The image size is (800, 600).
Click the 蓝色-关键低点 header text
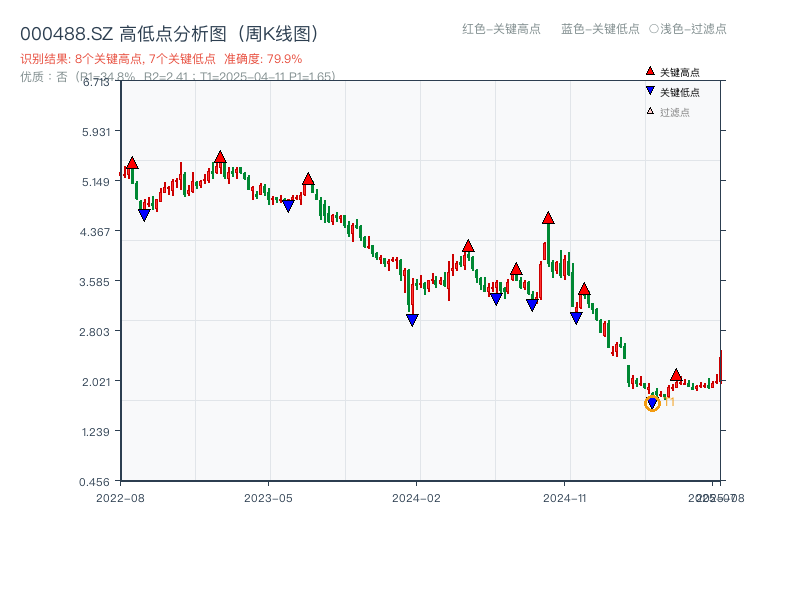click(600, 29)
